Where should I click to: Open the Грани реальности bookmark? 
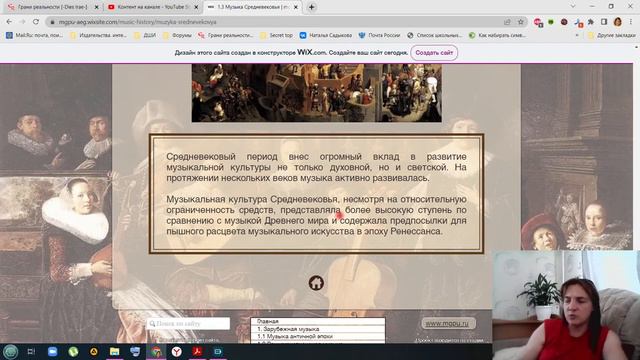pos(225,36)
